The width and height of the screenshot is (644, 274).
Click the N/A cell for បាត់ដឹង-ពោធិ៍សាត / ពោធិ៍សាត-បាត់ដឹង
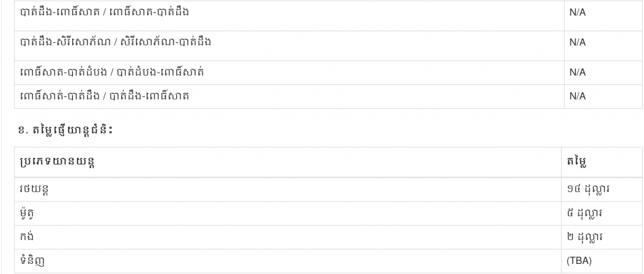[x=577, y=13]
